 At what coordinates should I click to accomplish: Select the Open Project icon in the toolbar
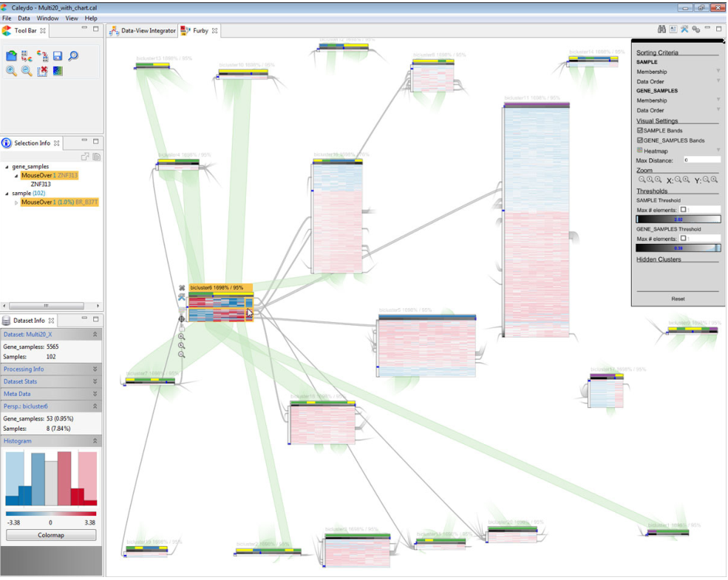[x=11, y=55]
